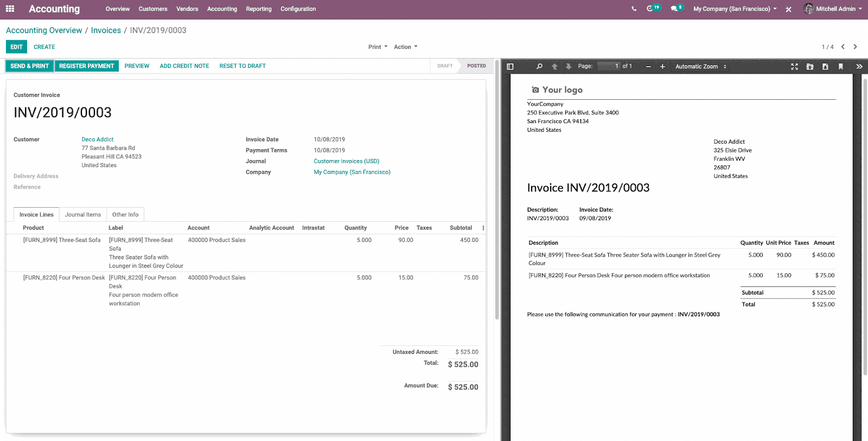Screen dimensions: 868x441
Task: Zoom in the PDF with plus button
Action: (x=662, y=67)
